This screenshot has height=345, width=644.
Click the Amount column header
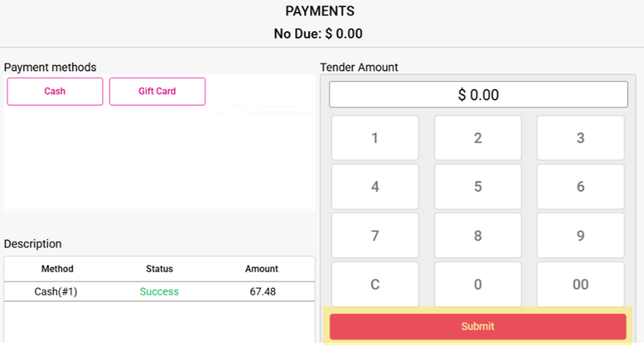pyautogui.click(x=261, y=269)
